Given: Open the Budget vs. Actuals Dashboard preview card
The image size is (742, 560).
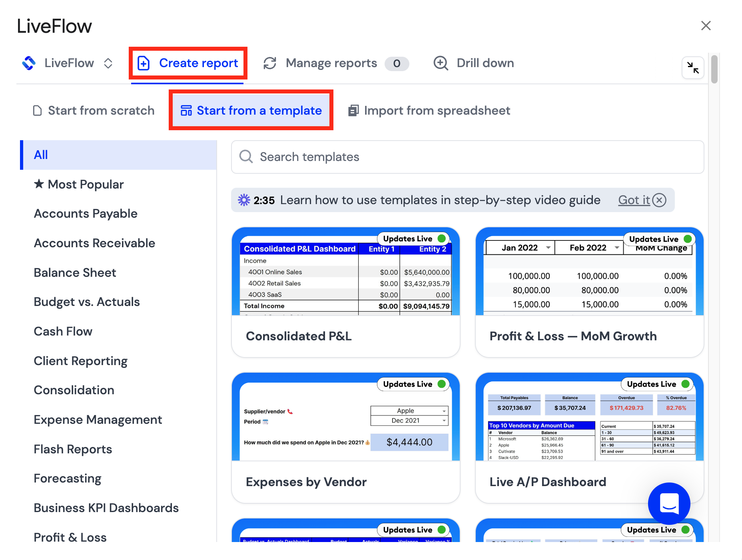Looking at the screenshot, I should [x=346, y=530].
